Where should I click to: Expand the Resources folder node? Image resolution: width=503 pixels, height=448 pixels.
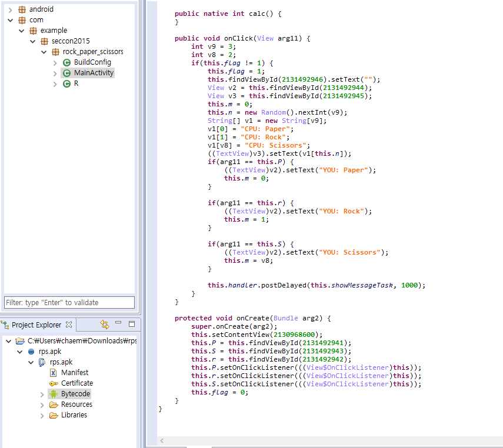pyautogui.click(x=42, y=405)
